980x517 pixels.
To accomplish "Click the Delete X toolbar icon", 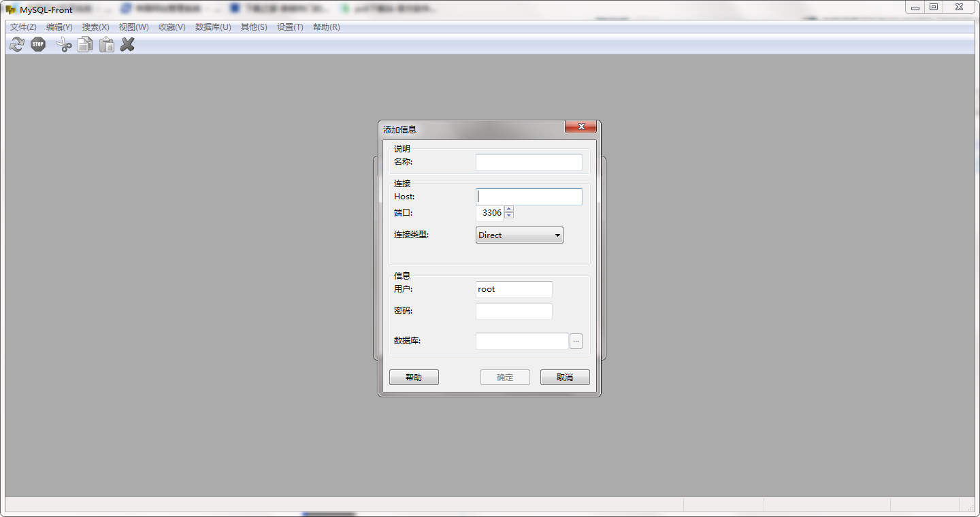I will [127, 45].
